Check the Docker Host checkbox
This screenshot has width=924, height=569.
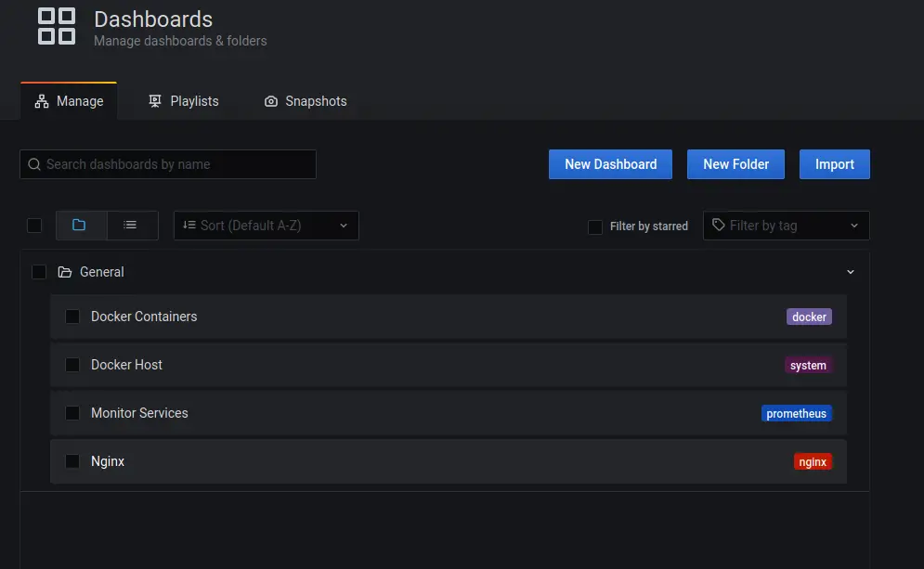pos(72,365)
